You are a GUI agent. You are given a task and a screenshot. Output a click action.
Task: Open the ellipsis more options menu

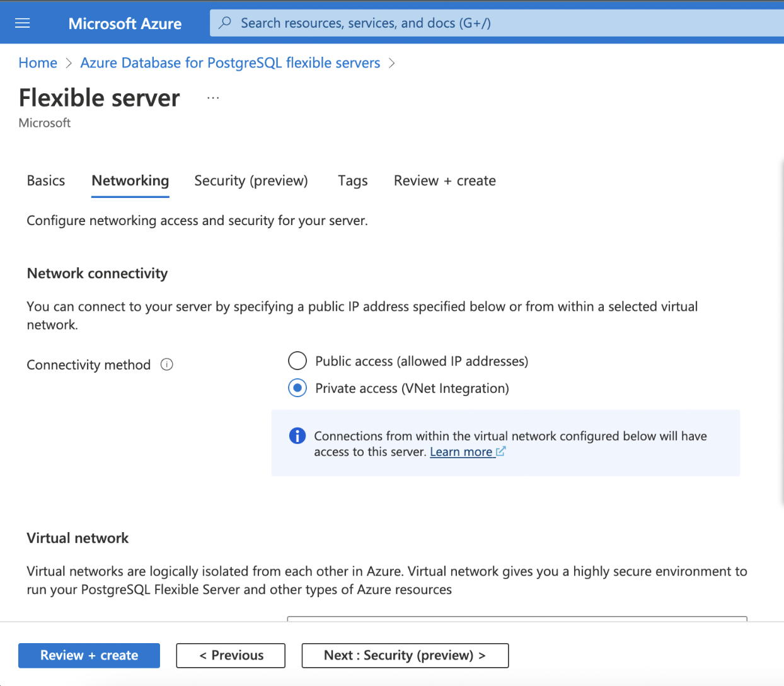pos(213,98)
